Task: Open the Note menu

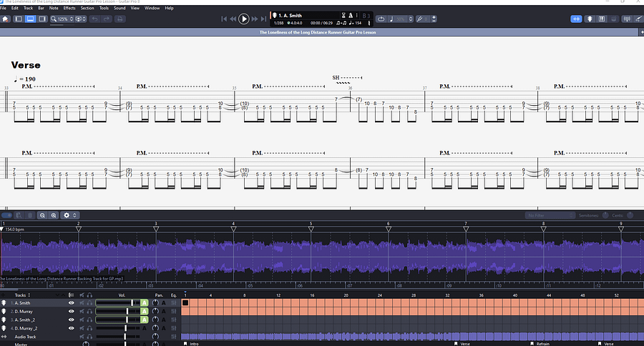Action: pos(54,8)
